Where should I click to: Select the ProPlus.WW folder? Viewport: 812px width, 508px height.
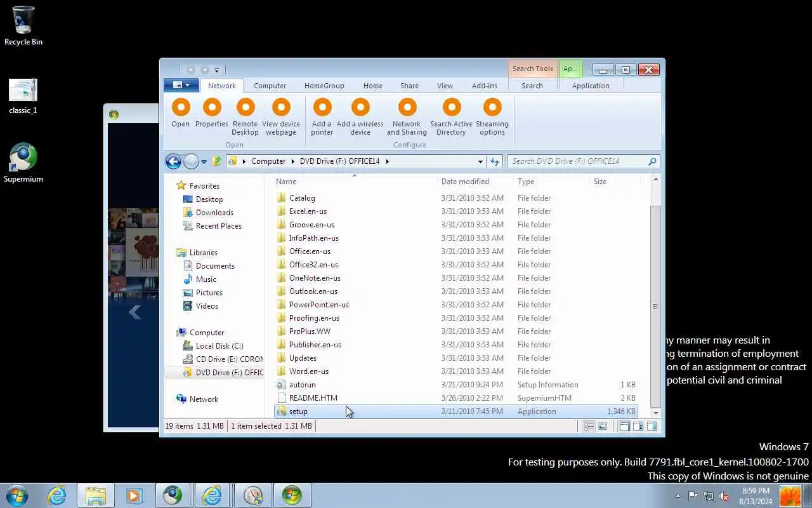(x=455, y=331)
